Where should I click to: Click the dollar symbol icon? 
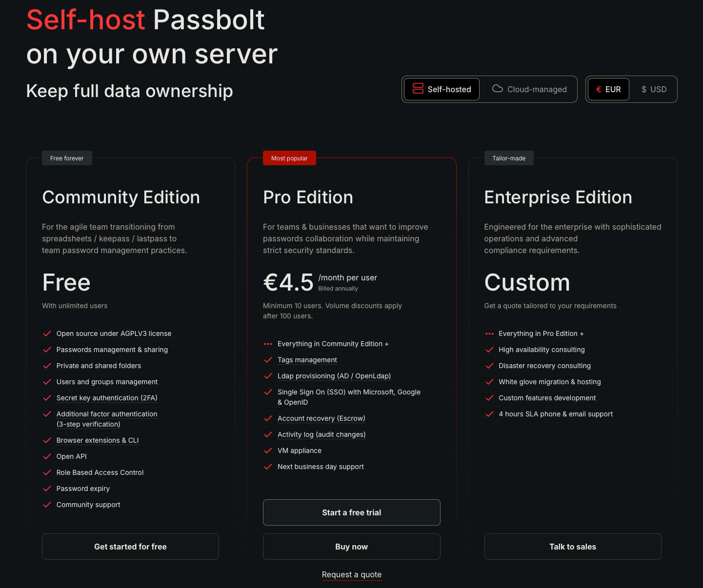644,89
